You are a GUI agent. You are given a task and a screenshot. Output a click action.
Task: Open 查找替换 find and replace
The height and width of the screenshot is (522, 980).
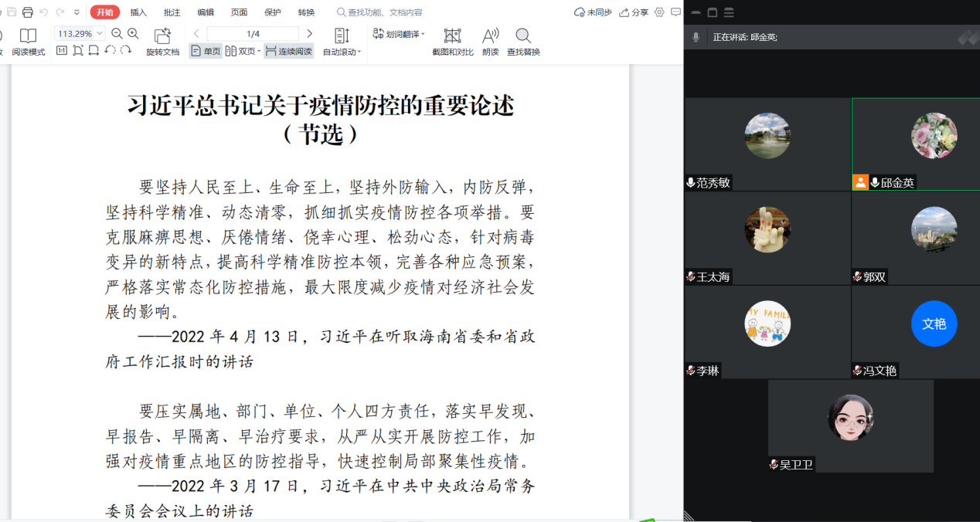(523, 42)
